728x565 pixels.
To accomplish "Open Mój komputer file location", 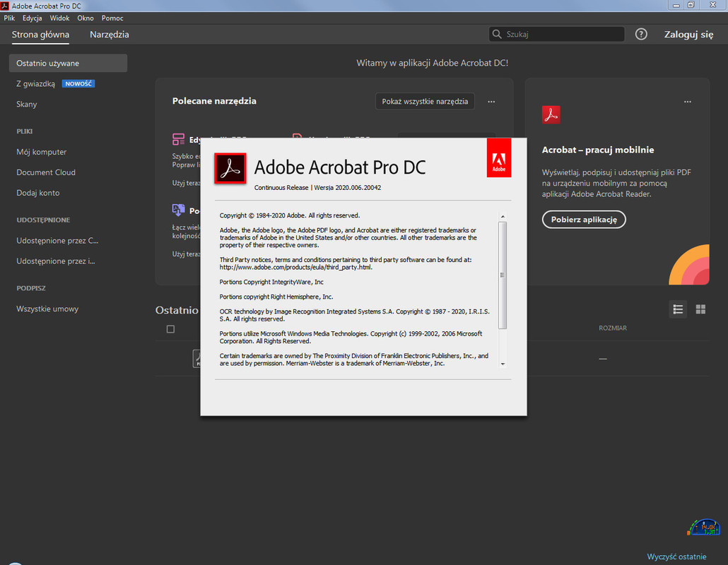I will (41, 152).
